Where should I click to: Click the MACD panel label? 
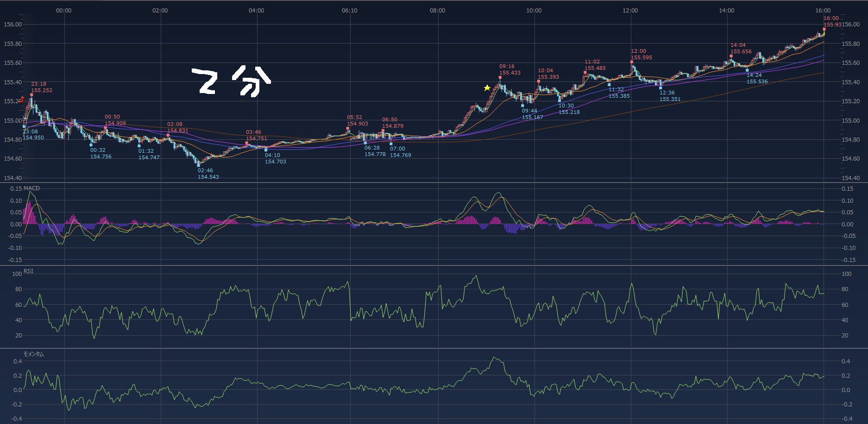[31, 188]
